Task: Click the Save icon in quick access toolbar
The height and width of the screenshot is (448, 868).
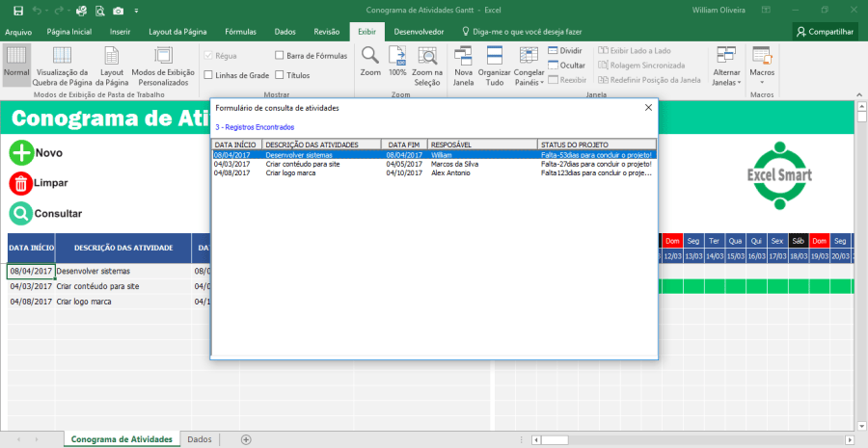Action: point(17,11)
